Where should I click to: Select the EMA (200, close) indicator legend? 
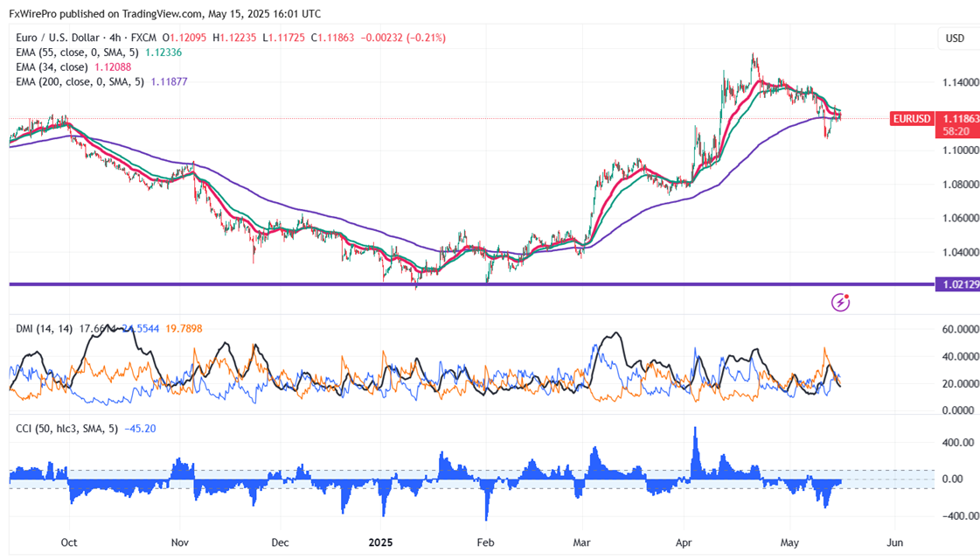tap(79, 81)
